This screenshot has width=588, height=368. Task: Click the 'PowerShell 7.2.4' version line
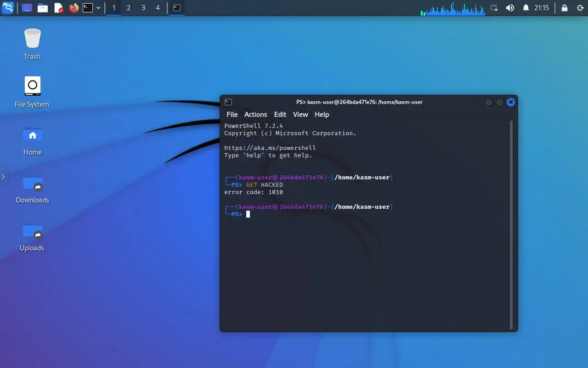(x=254, y=126)
